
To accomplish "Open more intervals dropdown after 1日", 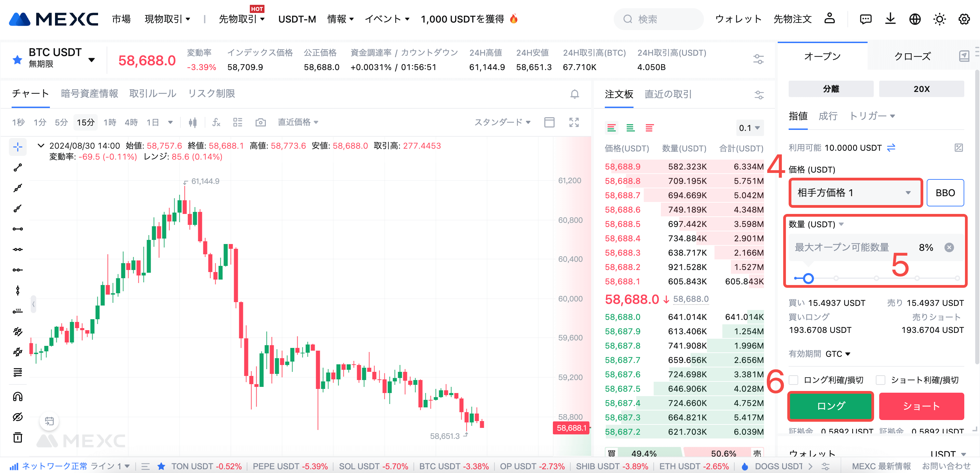I will tap(171, 122).
